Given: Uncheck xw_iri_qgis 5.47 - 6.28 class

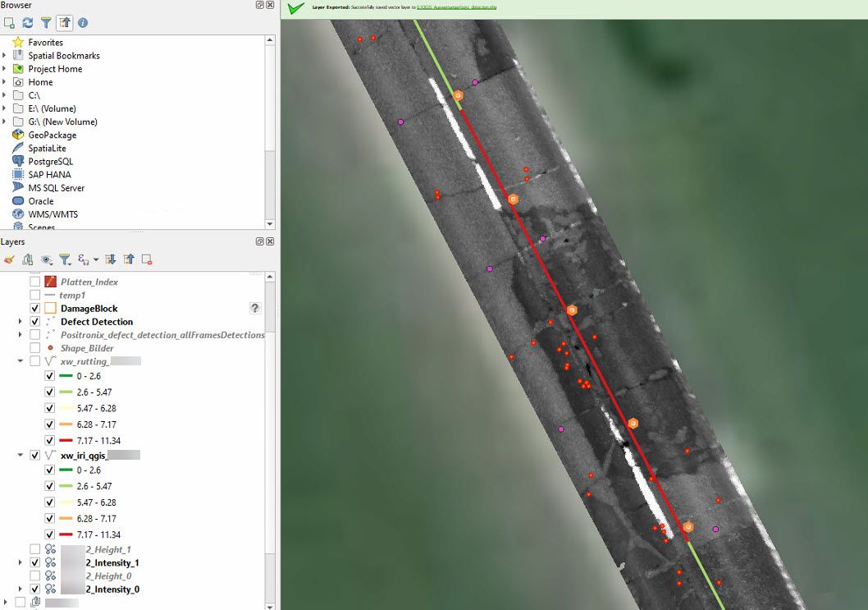Looking at the screenshot, I should 50,502.
